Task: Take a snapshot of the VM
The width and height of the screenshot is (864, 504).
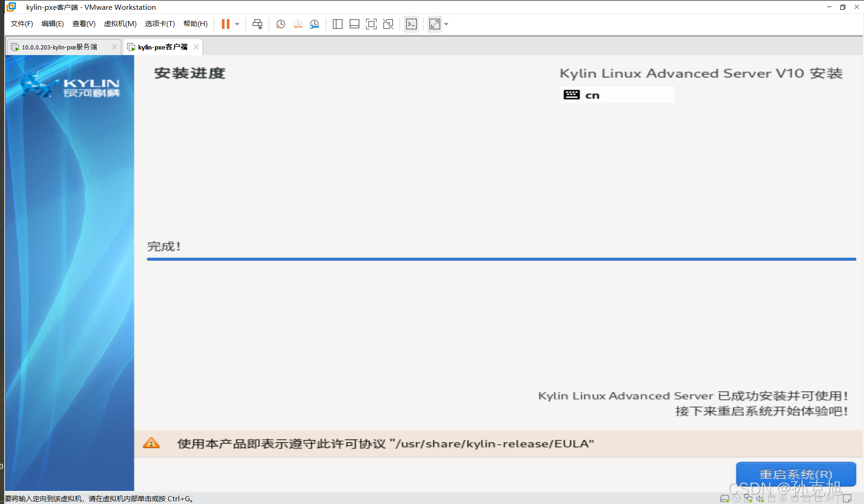Action: click(281, 24)
